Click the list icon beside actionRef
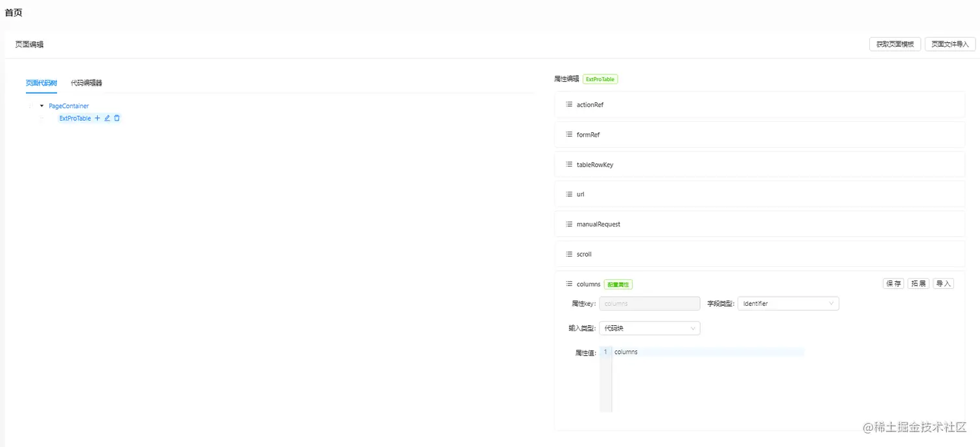Image resolution: width=980 pixels, height=447 pixels. tap(568, 104)
